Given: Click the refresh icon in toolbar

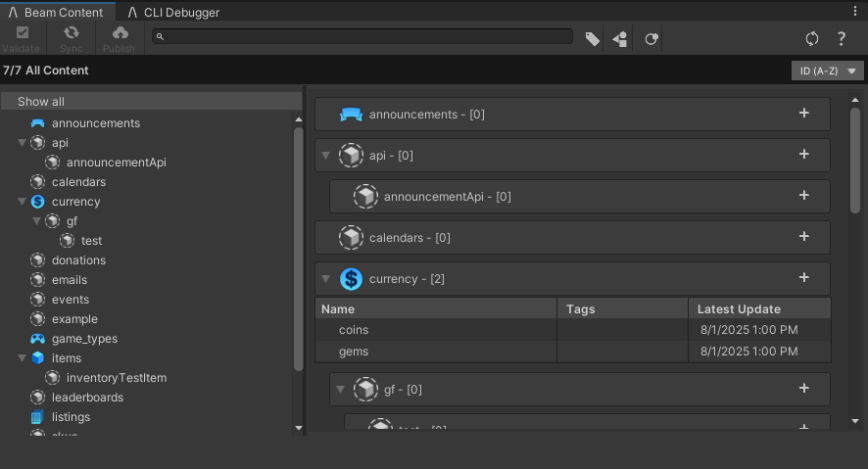Looking at the screenshot, I should pyautogui.click(x=811, y=39).
